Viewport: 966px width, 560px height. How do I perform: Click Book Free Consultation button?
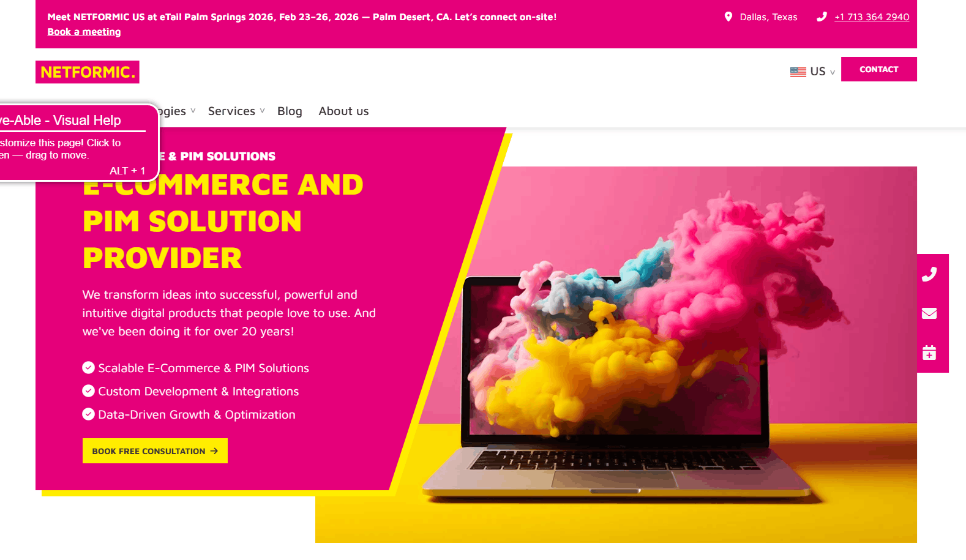(x=155, y=451)
